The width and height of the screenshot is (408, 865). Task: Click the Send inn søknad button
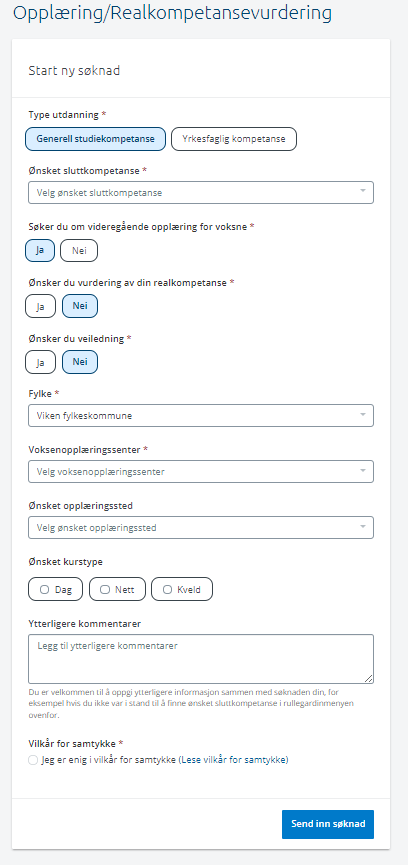coord(328,824)
